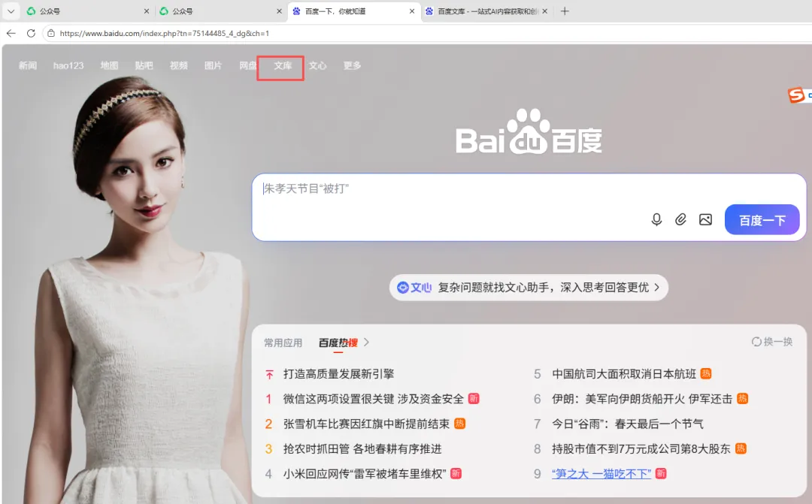This screenshot has height=504, width=812.
Task: Open the 文心 assistant banner
Action: pos(529,287)
